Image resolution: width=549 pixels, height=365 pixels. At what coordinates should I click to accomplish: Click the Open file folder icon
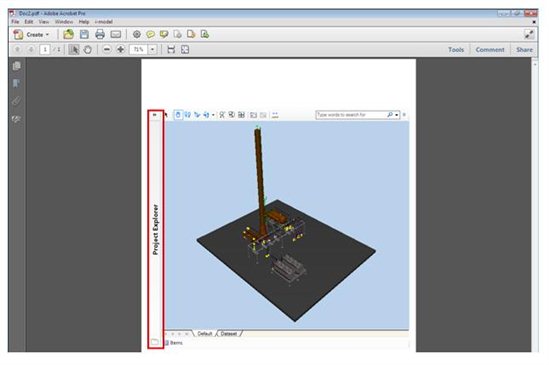point(69,34)
